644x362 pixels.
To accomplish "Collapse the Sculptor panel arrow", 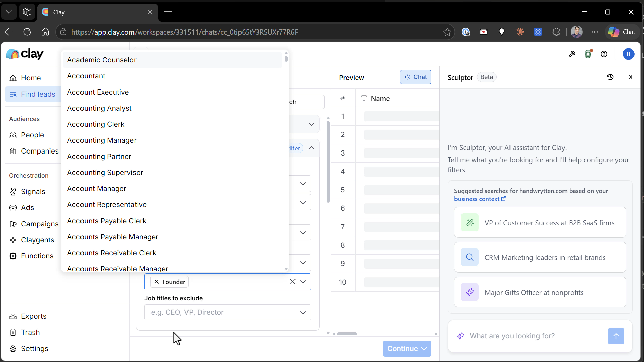I will tap(630, 77).
